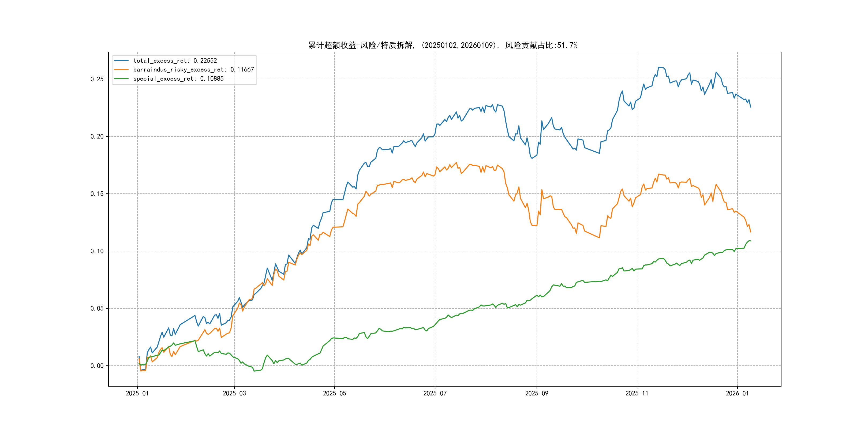868x434 pixels.
Task: Click the 2025-09 x-axis tick label
Action: 536,393
